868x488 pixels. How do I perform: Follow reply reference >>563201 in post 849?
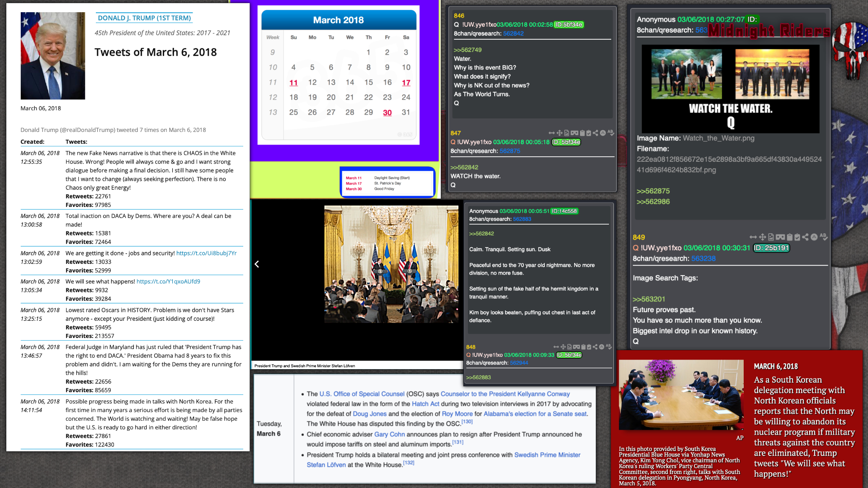point(649,299)
